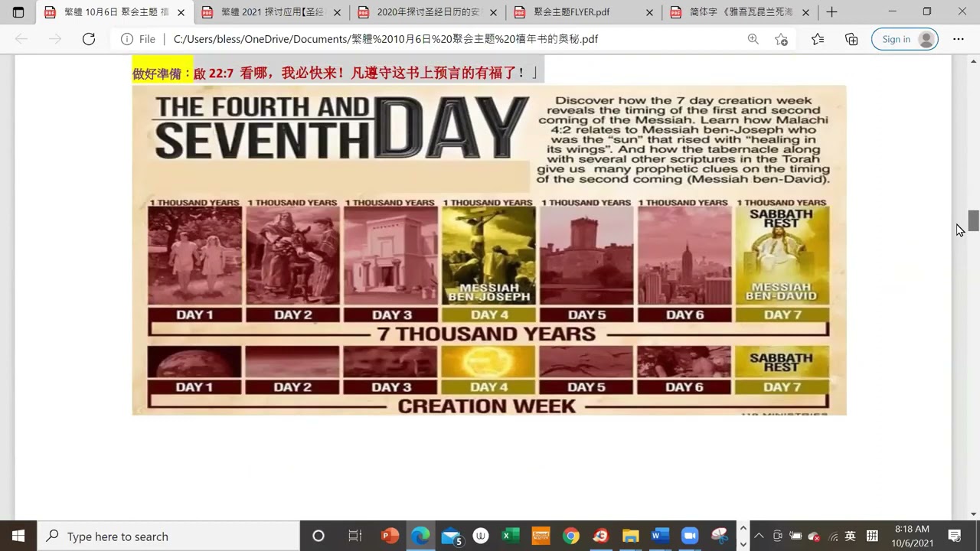Add this page to favorites
The image size is (980, 551).
pyautogui.click(x=781, y=39)
